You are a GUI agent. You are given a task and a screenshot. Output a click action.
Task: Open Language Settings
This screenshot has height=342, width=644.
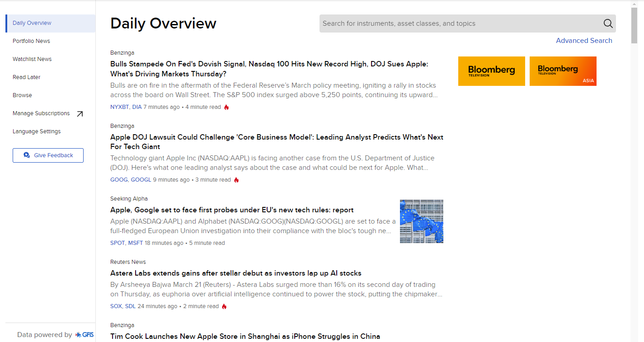point(37,131)
